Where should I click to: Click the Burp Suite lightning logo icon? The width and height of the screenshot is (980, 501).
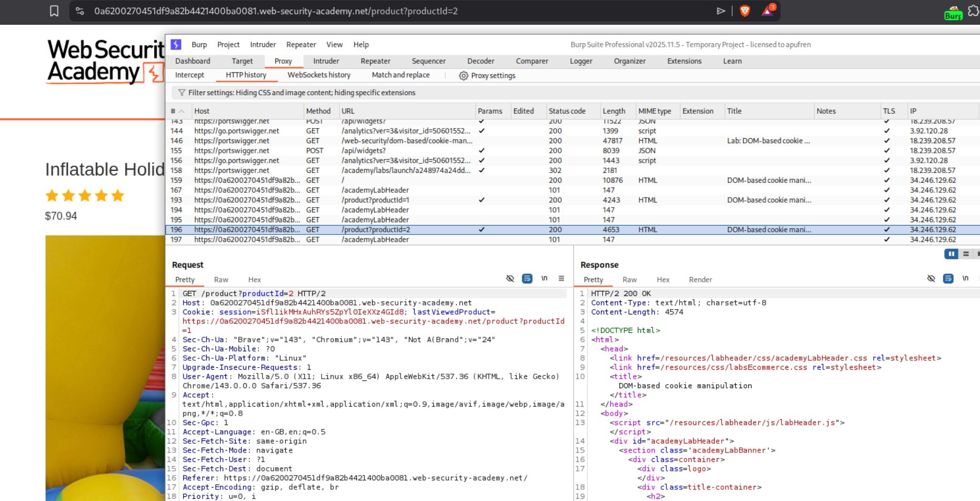click(176, 45)
